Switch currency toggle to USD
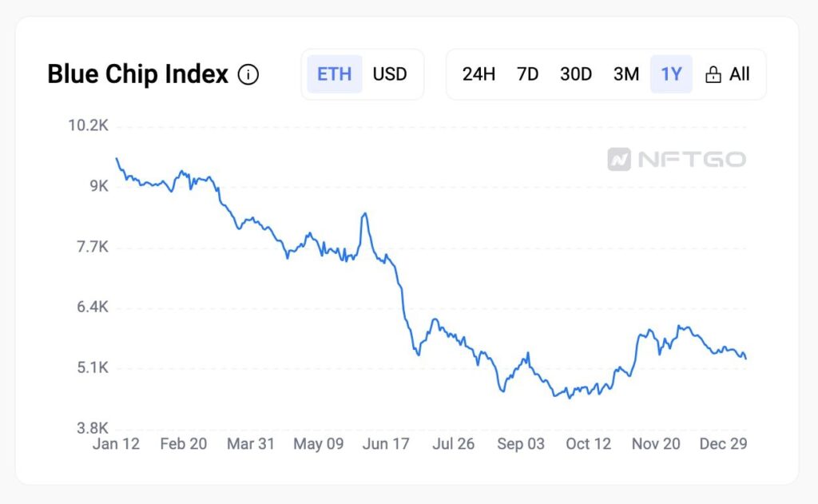The height and width of the screenshot is (504, 818). click(390, 74)
